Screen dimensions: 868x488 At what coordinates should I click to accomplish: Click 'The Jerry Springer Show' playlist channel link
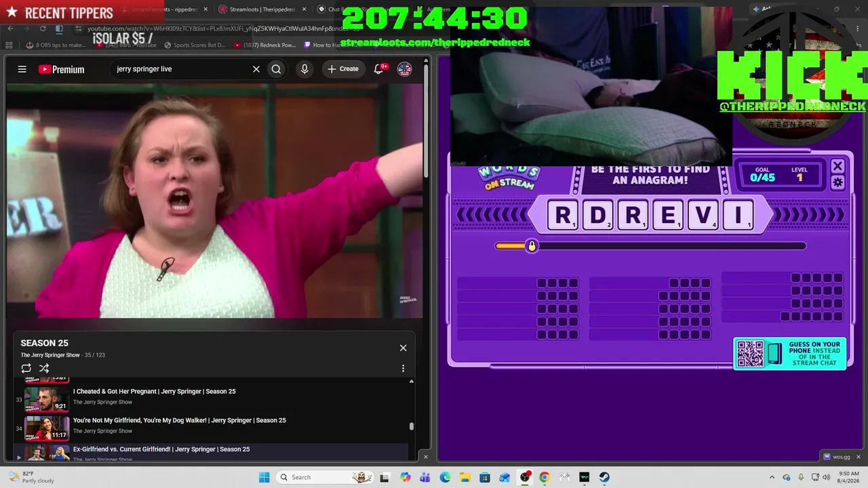(x=50, y=355)
